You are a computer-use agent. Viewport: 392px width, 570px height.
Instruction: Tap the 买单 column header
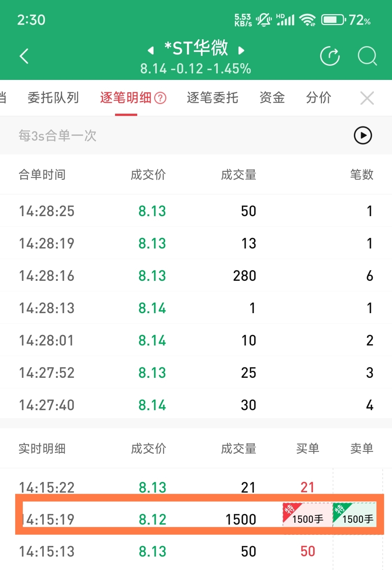click(308, 449)
